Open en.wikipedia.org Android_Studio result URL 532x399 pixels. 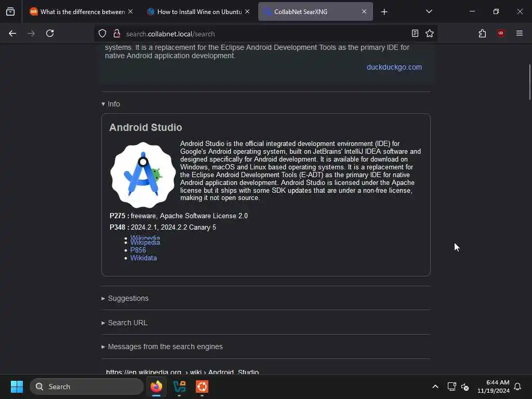[x=182, y=371]
